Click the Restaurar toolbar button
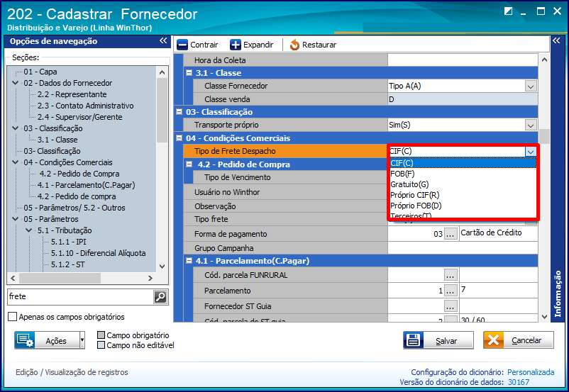 313,45
